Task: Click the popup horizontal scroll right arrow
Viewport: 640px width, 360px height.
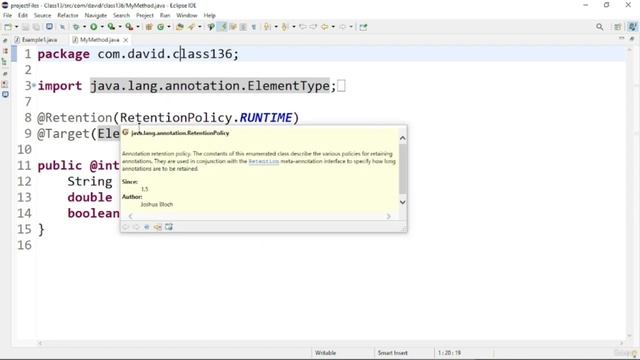Action: click(x=389, y=216)
